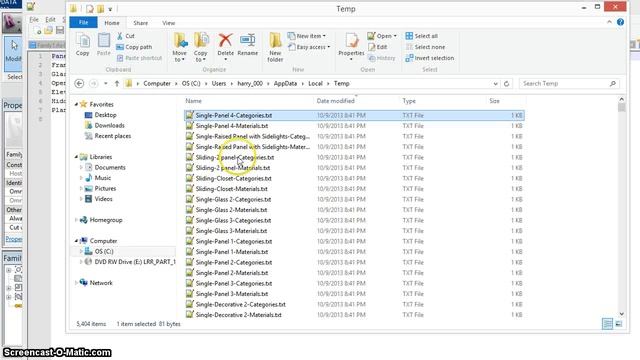Image resolution: width=640 pixels, height=360 pixels.
Task: Click Users in the address path
Action: 219,83
